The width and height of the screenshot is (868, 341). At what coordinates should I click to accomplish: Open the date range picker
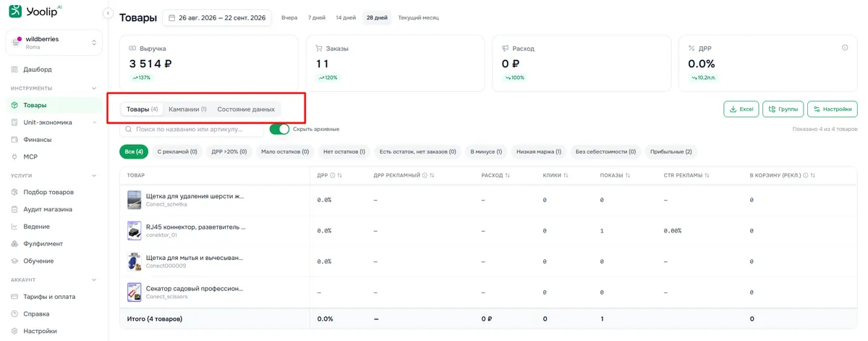click(216, 17)
